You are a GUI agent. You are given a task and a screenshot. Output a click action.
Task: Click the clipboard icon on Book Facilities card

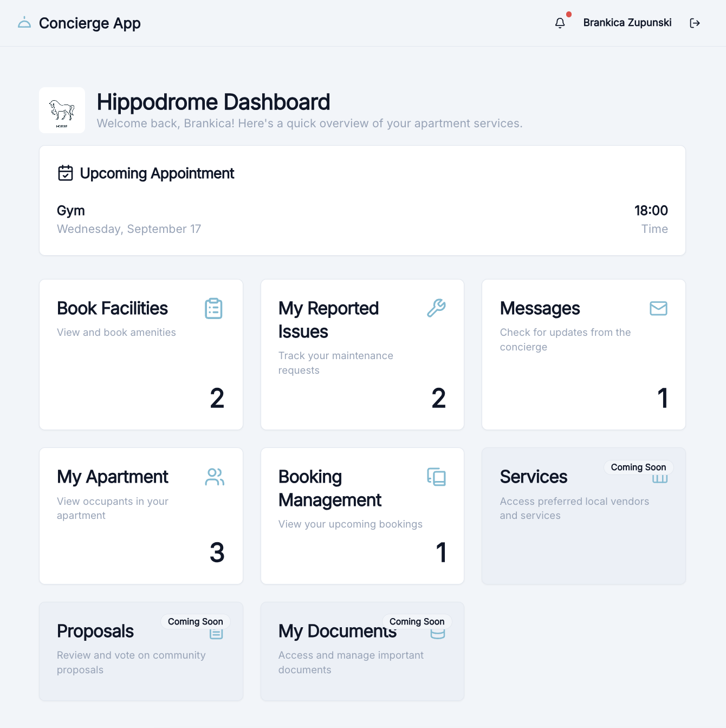pos(213,308)
